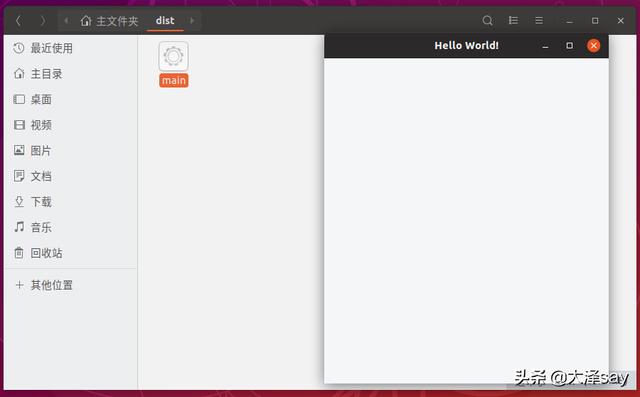This screenshot has height=397, width=640.
Task: Minimize the Hello World! window
Action: (x=545, y=46)
